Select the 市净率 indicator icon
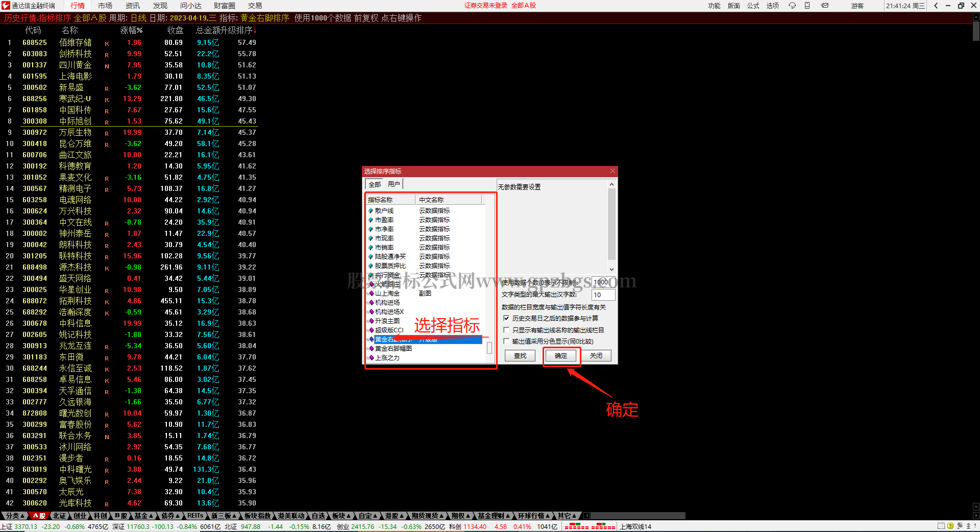Screen dimensions: 980x532 pos(371,229)
